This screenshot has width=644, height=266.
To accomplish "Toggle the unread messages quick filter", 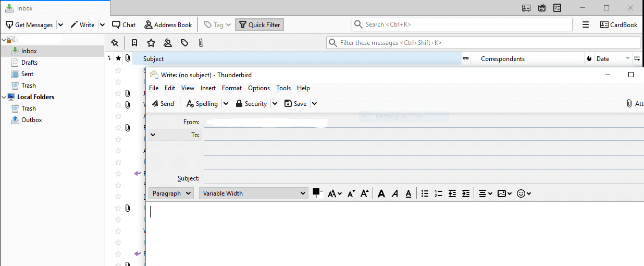I will [134, 43].
